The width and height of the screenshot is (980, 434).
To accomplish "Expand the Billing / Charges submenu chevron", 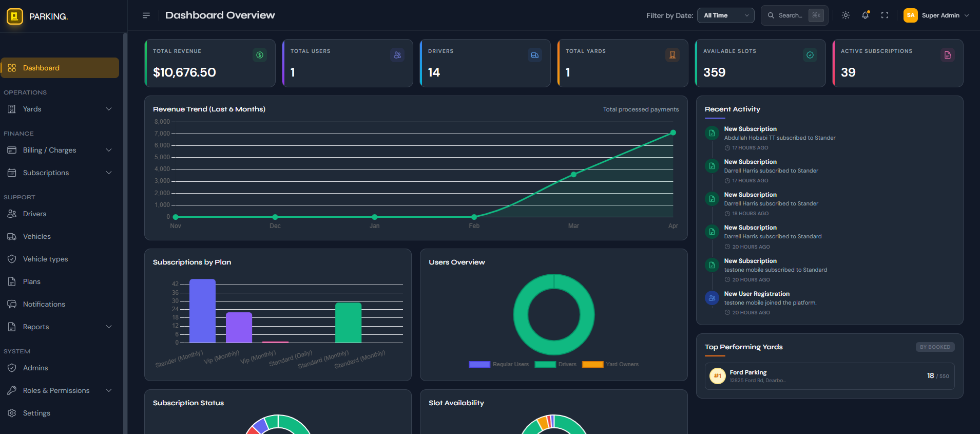I will (x=109, y=150).
